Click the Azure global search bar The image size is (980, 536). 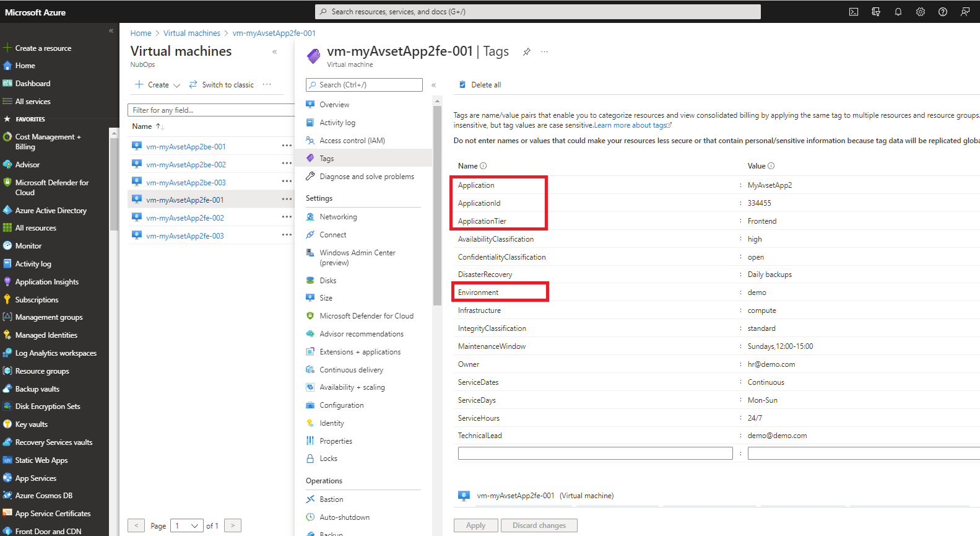[538, 12]
